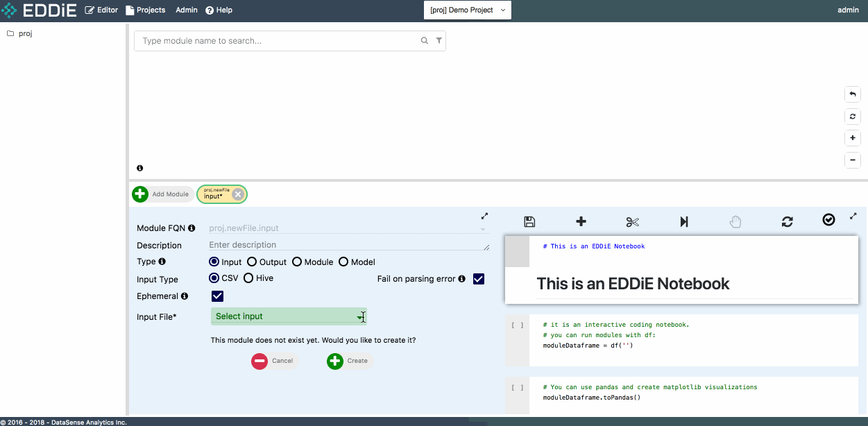This screenshot has width=868, height=426.
Task: Select the Output type radio button
Action: [x=253, y=262]
